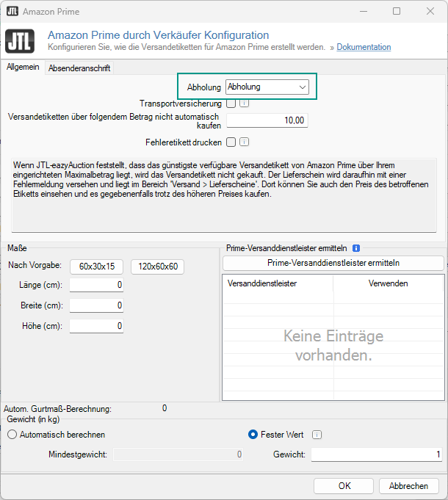Open the Dokumentation link

364,47
